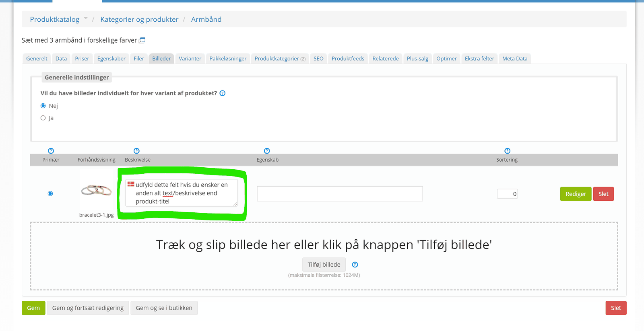Open help icon above Egenskab column
The image size is (644, 331).
pos(267,151)
